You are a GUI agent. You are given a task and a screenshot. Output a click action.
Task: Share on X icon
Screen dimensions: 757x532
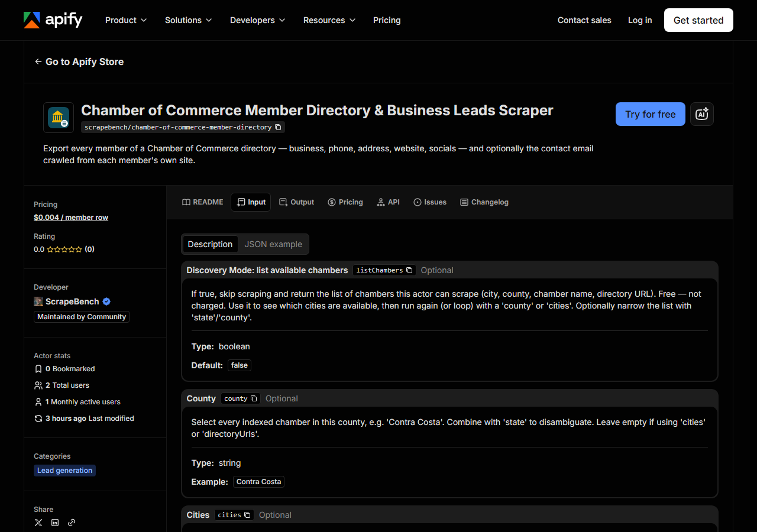pyautogui.click(x=38, y=523)
